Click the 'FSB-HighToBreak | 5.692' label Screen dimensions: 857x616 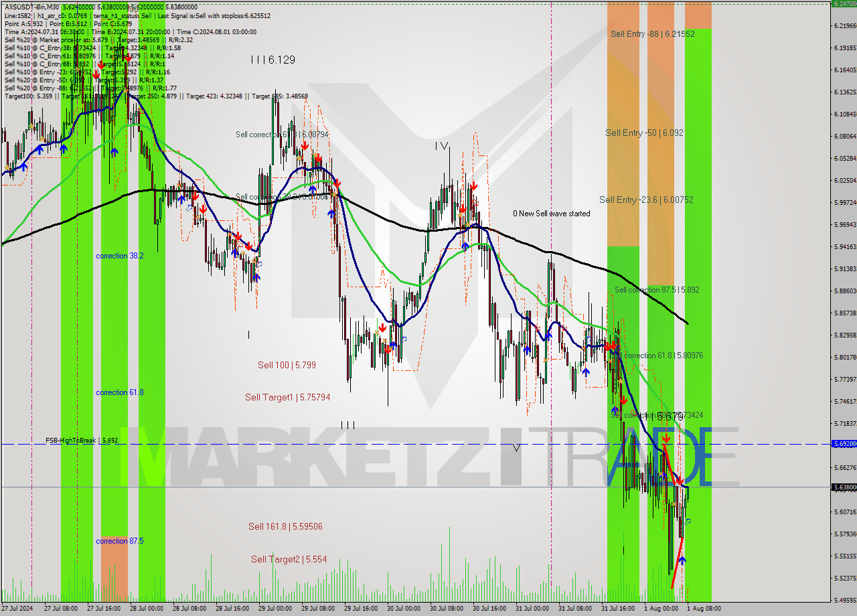coord(82,441)
